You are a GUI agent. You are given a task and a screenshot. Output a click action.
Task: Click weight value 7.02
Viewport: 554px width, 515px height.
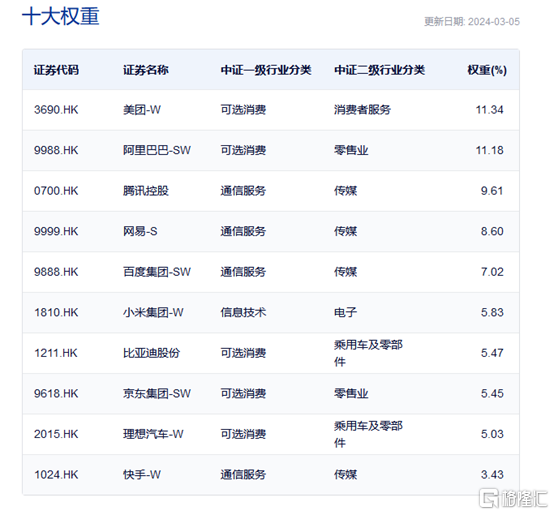[x=492, y=272]
